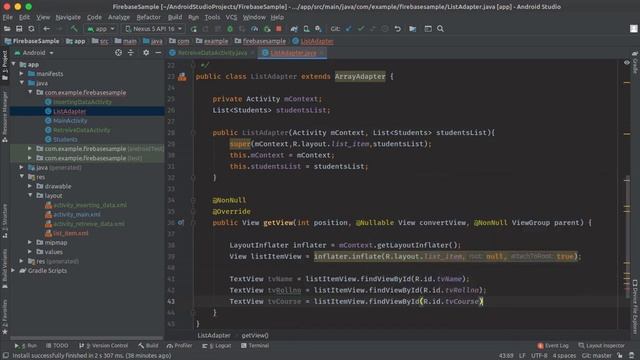Open the File menu
This screenshot has width=640, height=360.
[x=8, y=17]
